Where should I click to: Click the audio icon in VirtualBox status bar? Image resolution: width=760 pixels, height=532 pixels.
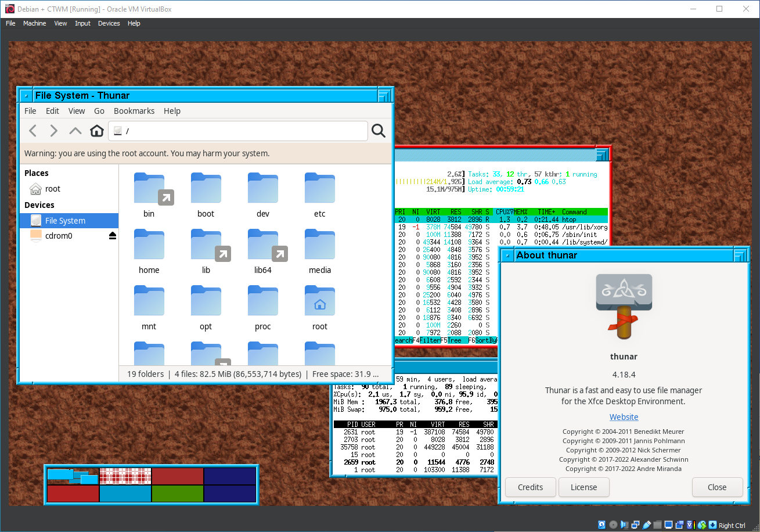624,524
